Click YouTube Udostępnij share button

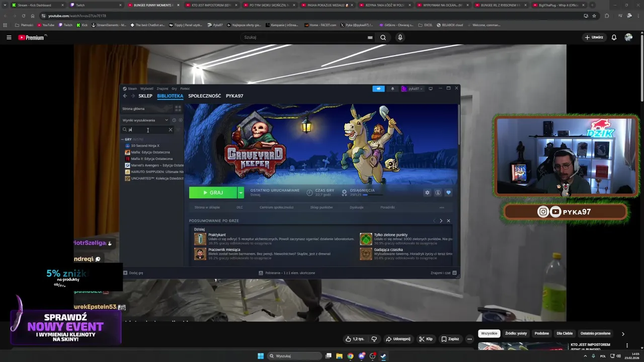tap(397, 339)
